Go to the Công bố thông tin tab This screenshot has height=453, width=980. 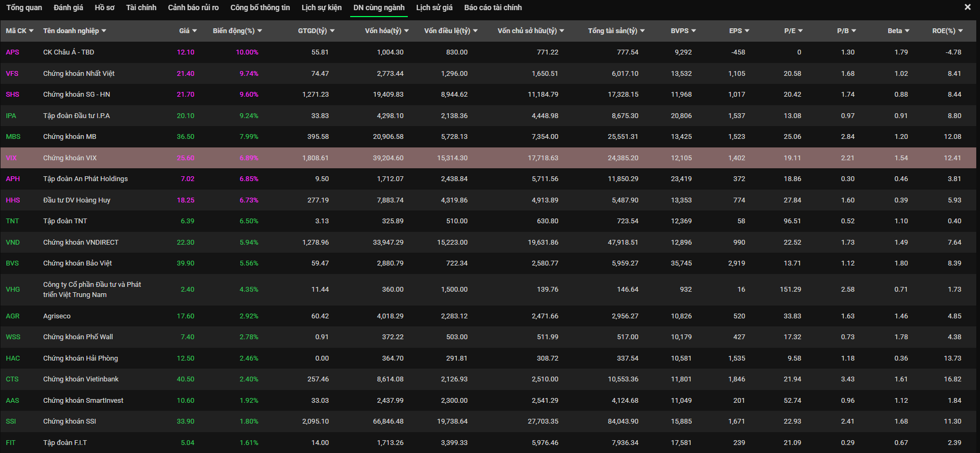tap(260, 7)
